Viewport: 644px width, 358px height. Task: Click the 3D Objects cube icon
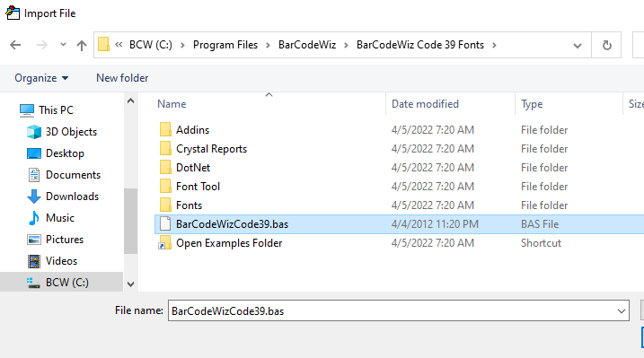click(x=33, y=132)
